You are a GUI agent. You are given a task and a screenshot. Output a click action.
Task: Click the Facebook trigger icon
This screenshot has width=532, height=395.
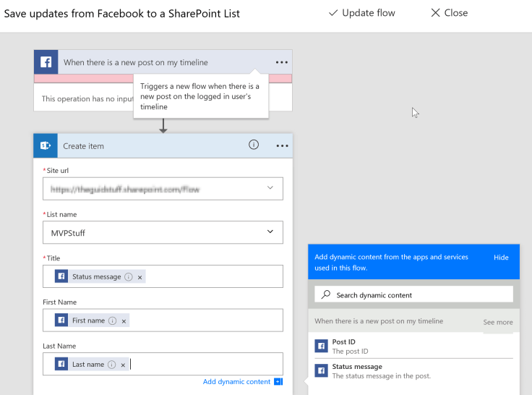pyautogui.click(x=46, y=62)
